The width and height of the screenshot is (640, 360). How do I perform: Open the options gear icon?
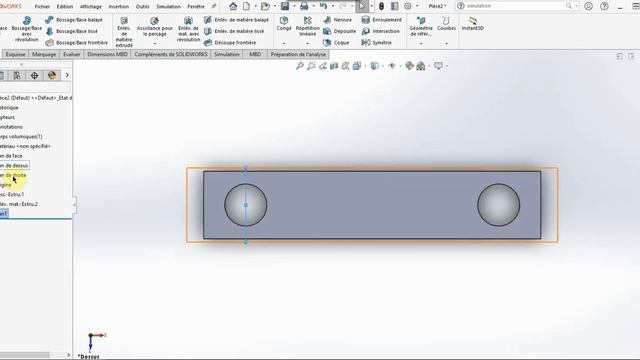(407, 6)
